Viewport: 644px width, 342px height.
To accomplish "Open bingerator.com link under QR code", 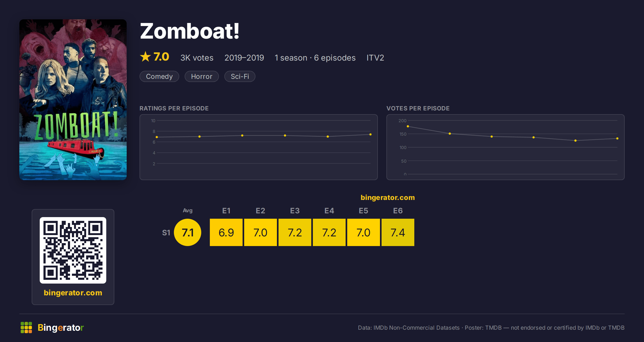I will point(73,293).
